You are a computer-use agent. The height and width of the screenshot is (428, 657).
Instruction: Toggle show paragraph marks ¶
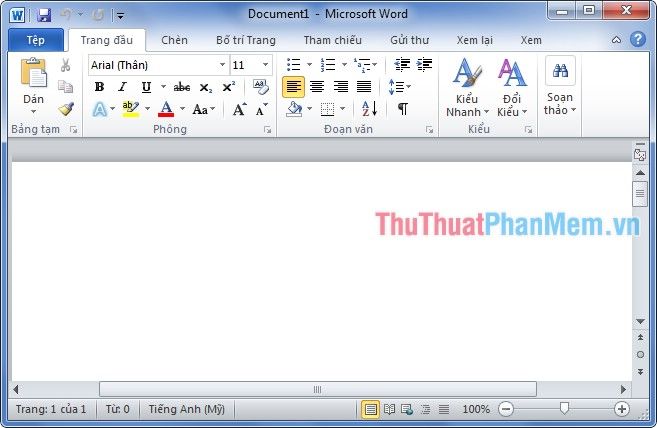403,109
